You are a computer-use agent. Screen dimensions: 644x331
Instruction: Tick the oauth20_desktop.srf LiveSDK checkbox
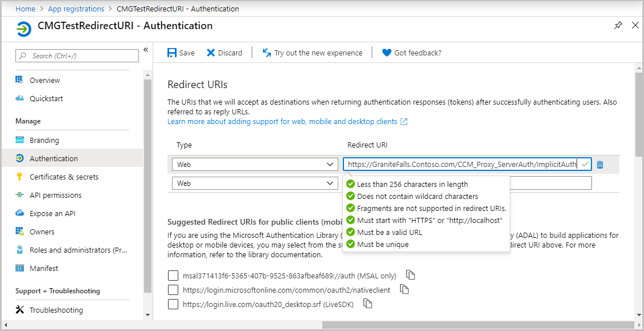(173, 304)
